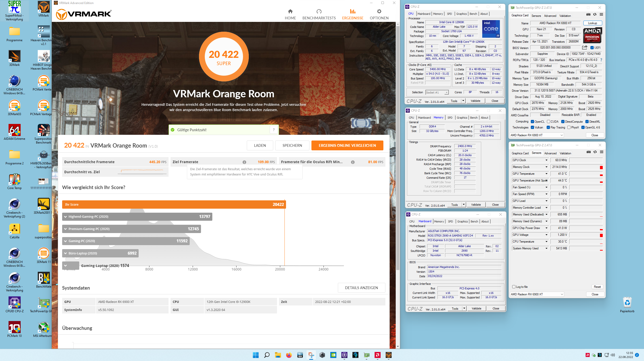Toggle the DirectCompute checkbox in GPU-Z

coord(563,122)
